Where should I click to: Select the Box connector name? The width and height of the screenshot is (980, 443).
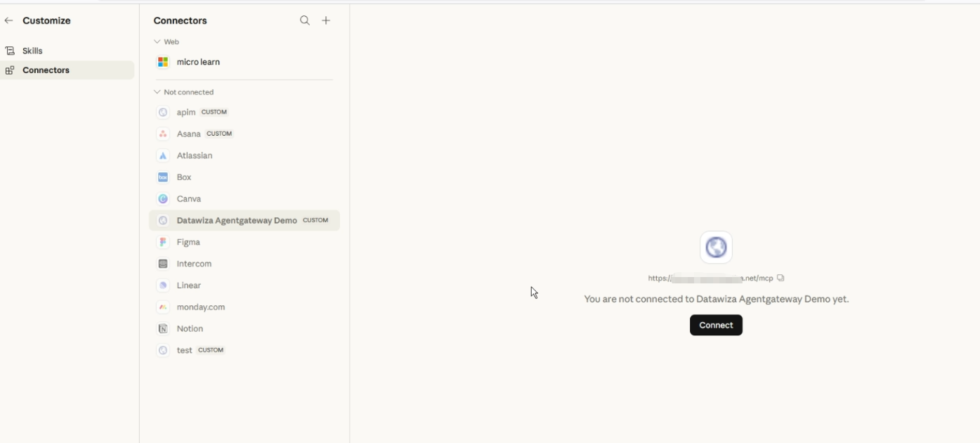coord(184,177)
